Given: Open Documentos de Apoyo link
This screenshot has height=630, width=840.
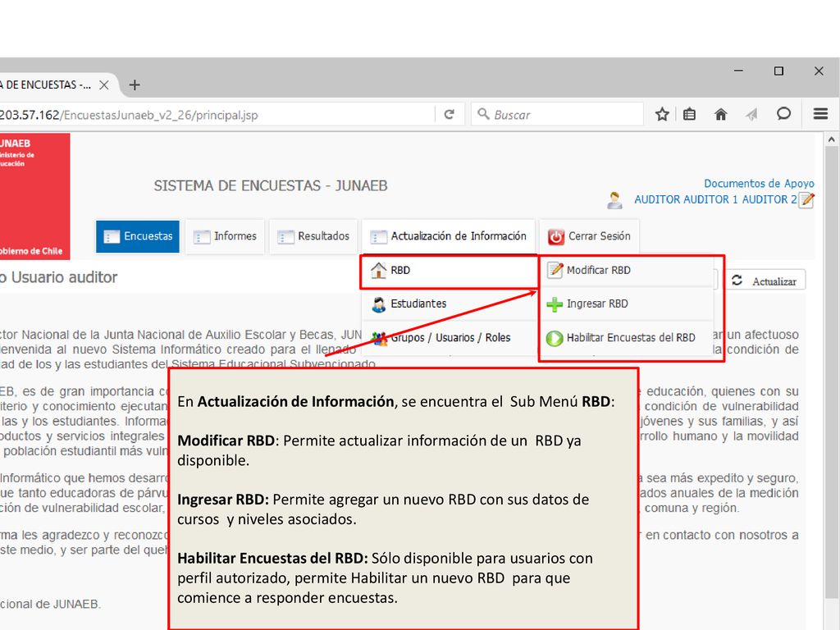Looking at the screenshot, I should pos(759,184).
